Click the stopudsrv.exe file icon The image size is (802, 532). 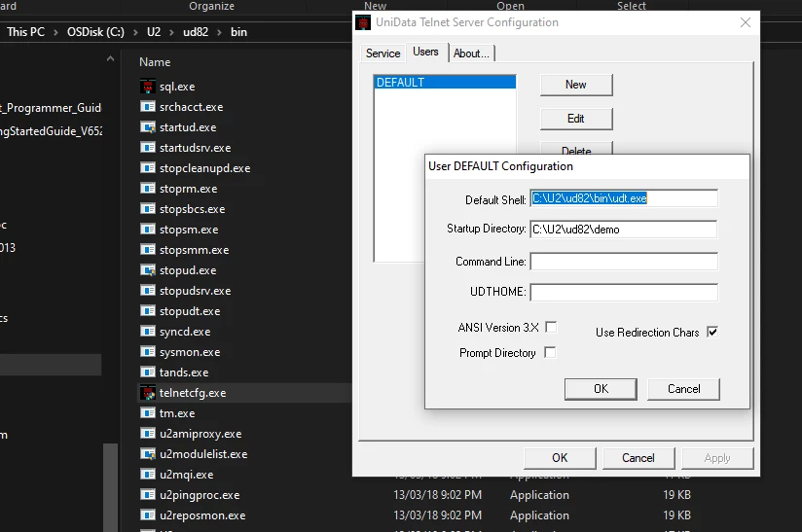tap(148, 291)
